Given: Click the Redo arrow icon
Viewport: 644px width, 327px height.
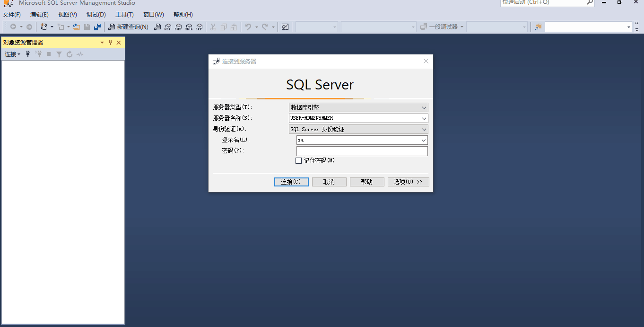Looking at the screenshot, I should [265, 27].
